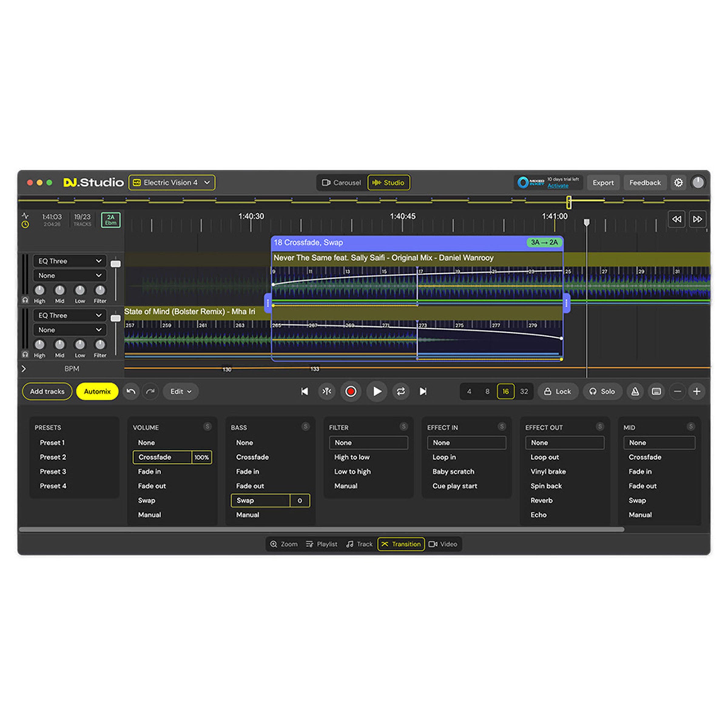Open the settings gear icon
Viewport: 728px width, 728px height.
pyautogui.click(x=678, y=183)
